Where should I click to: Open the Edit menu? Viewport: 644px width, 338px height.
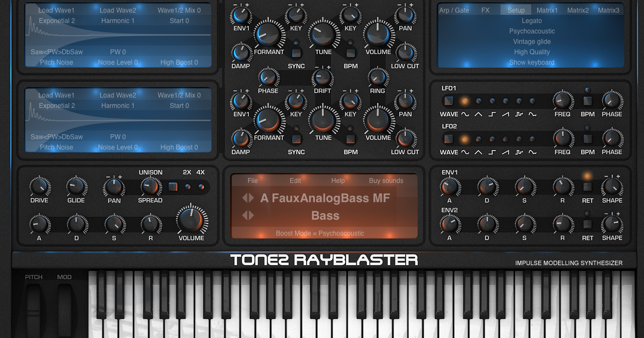tap(295, 181)
